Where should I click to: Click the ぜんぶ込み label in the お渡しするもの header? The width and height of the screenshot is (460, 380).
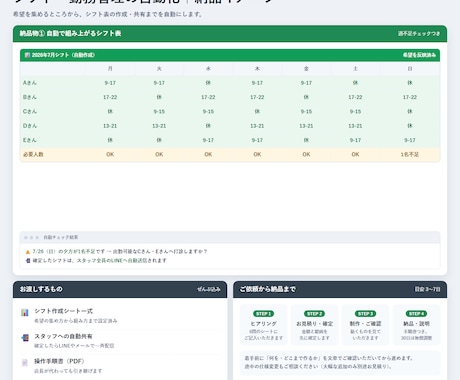[x=209, y=289]
